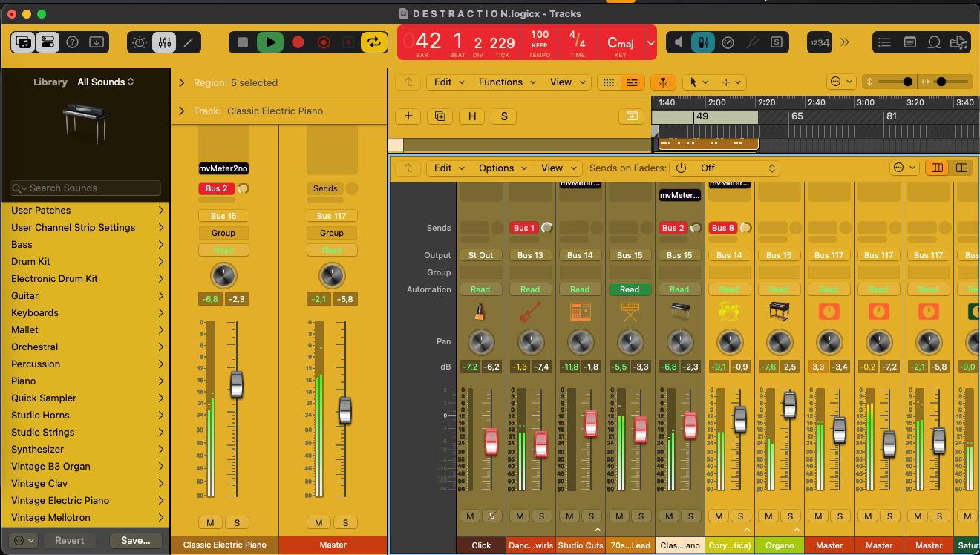Click the guitar icon on Danc...wirls channel
980x555 pixels.
[x=530, y=312]
